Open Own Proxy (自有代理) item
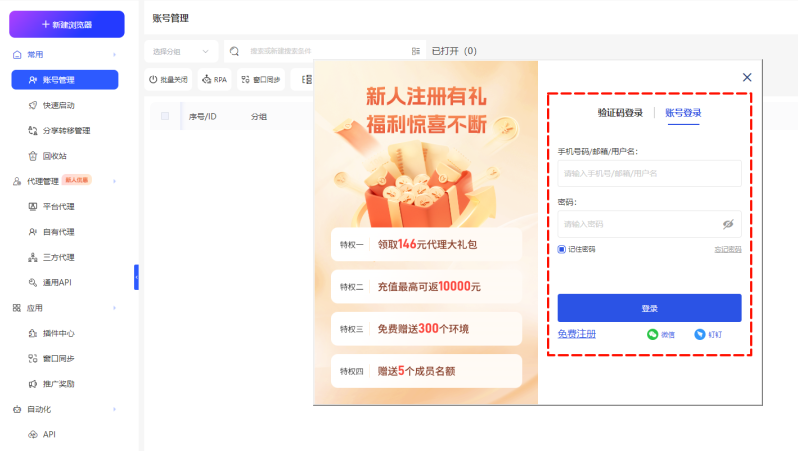Viewport: 798px width, 451px height. click(58, 232)
